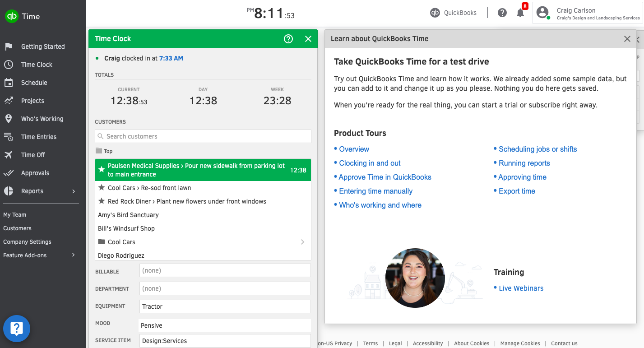
Task: Open Getting Started flag icon
Action: 9,46
